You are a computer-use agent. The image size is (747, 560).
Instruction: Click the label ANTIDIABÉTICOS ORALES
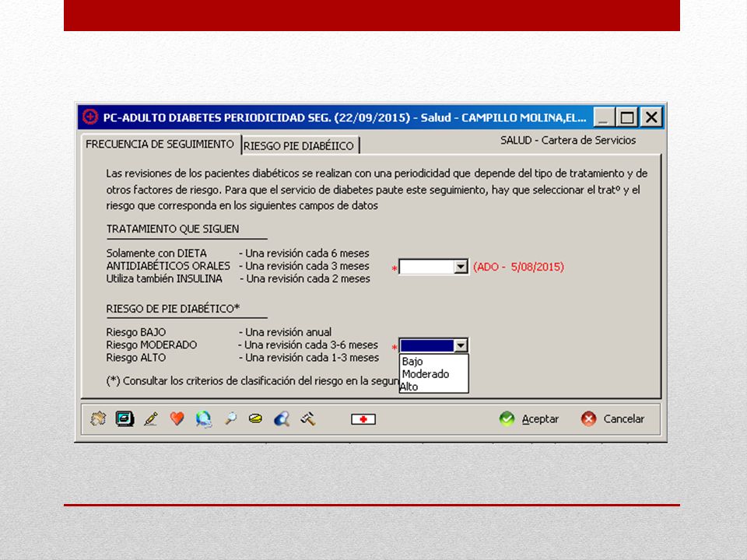(x=168, y=266)
